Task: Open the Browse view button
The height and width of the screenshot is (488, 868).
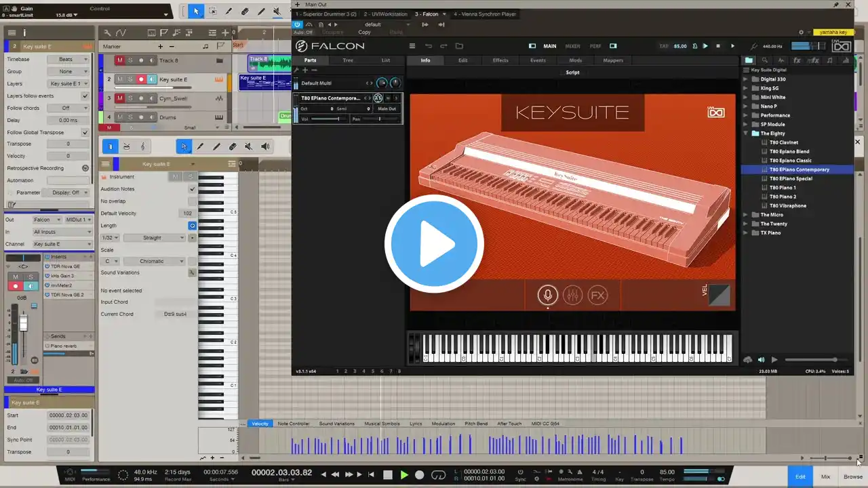Action: click(853, 476)
